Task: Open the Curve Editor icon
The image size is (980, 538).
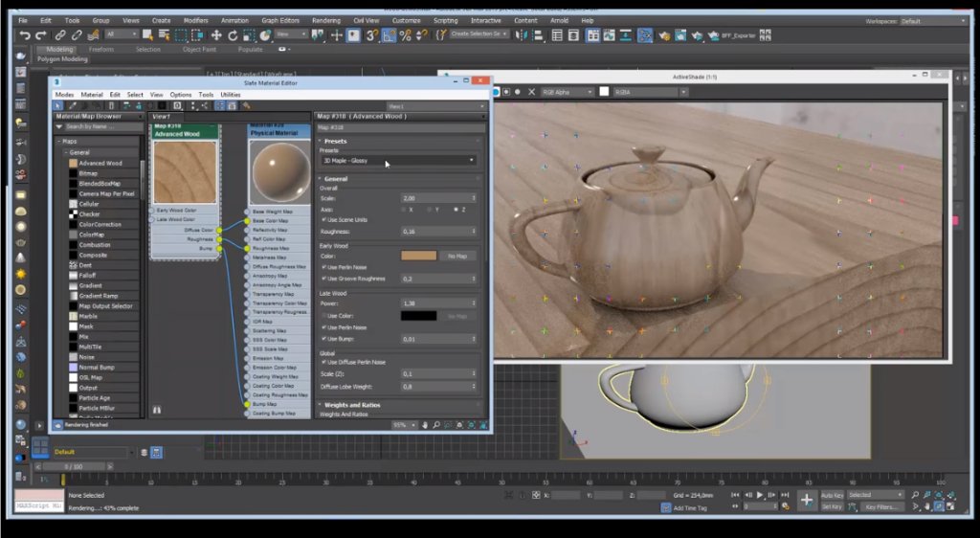Action: pos(609,35)
